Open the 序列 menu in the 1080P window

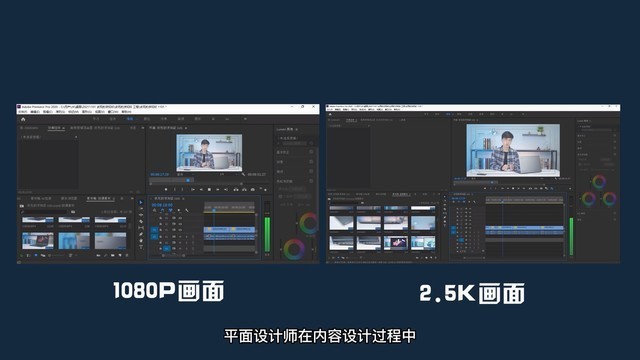click(60, 111)
